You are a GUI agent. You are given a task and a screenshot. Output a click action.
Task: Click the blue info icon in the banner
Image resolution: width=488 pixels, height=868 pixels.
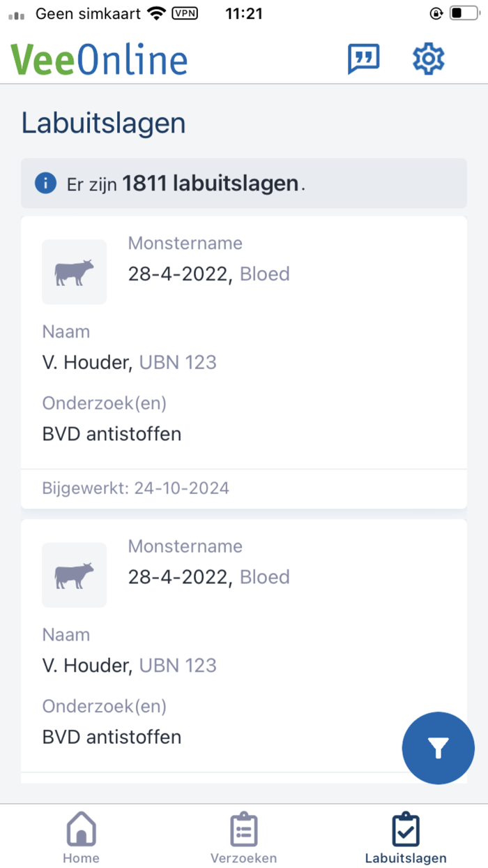point(45,183)
